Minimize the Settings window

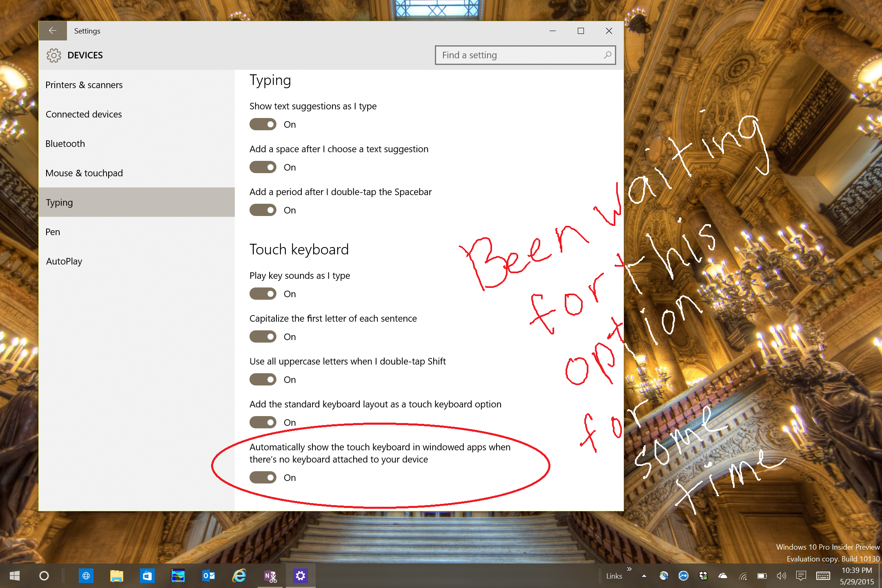[x=552, y=31]
